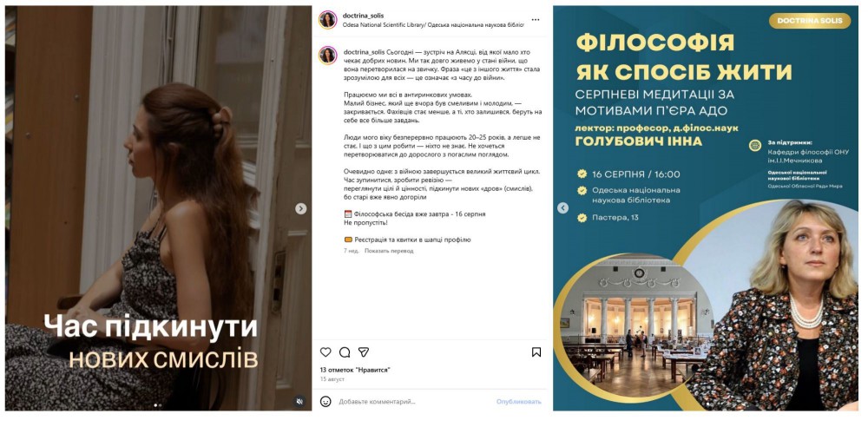Open Odesa National Scientific Library location link
Image resolution: width=868 pixels, height=427 pixels.
tap(433, 25)
